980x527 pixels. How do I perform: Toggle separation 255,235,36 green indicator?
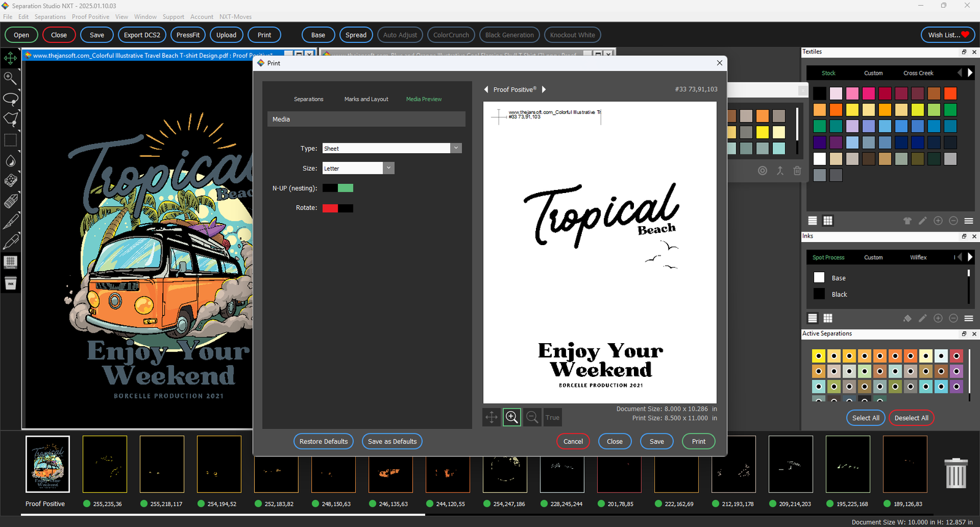coord(86,504)
